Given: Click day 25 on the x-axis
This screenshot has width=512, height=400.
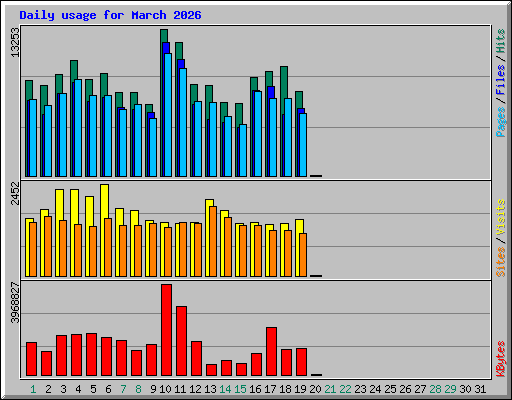Looking at the screenshot, I should 390,389.
